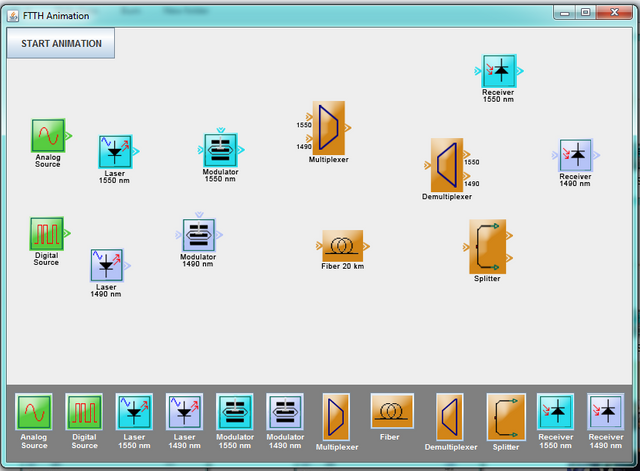Select the Laser 1550 nm canvas block
This screenshot has height=471, width=640.
115,152
